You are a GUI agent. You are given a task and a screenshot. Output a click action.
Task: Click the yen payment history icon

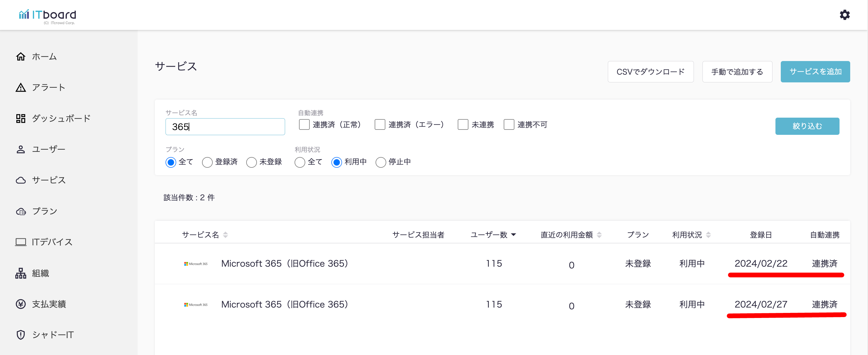point(20,304)
